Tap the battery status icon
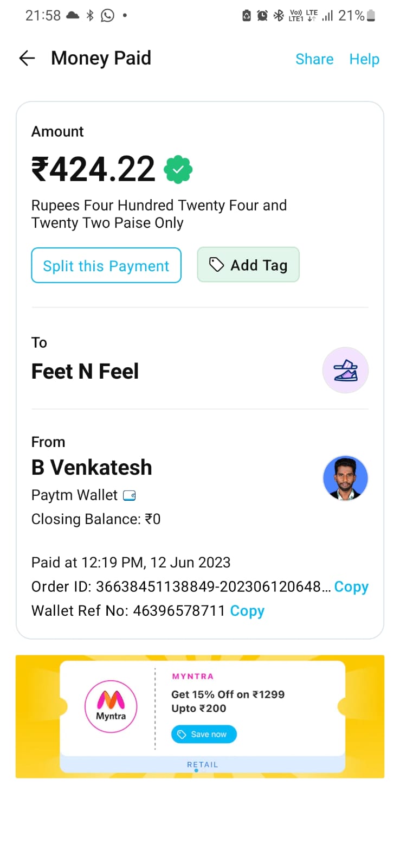 pos(371,16)
